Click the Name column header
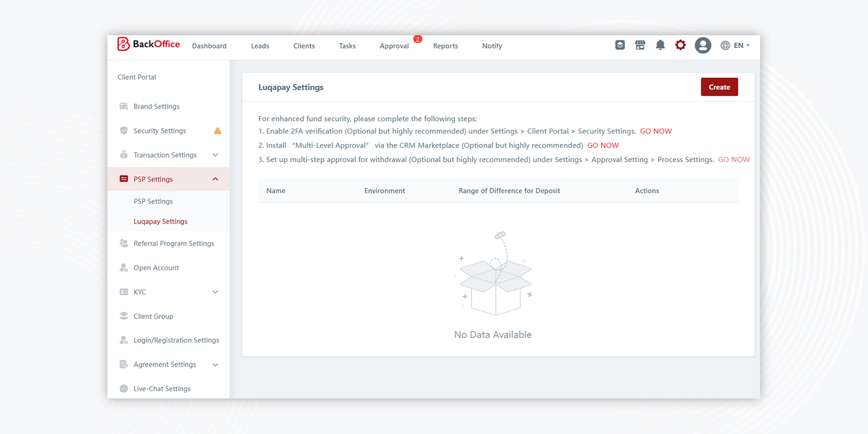The image size is (868, 434). point(276,191)
